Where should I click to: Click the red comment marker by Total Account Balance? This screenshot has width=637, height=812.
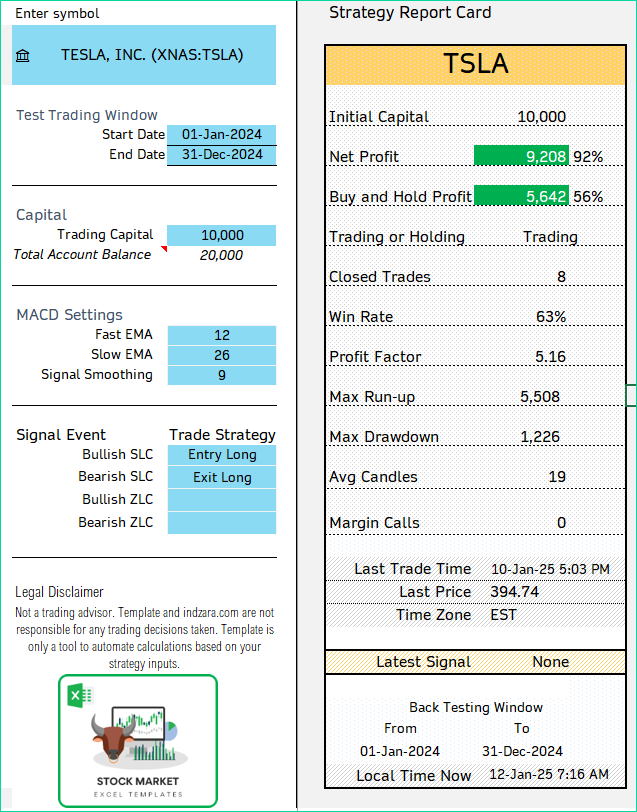tap(164, 249)
